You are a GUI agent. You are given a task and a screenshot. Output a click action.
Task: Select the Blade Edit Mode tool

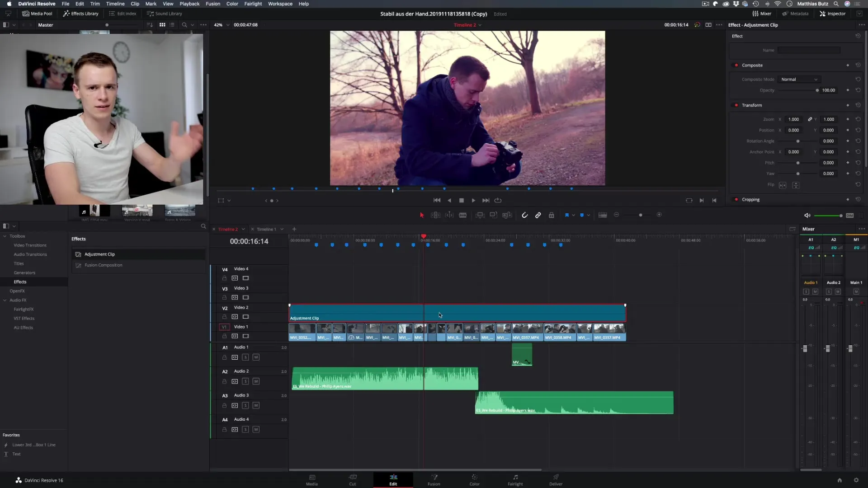pyautogui.click(x=463, y=215)
